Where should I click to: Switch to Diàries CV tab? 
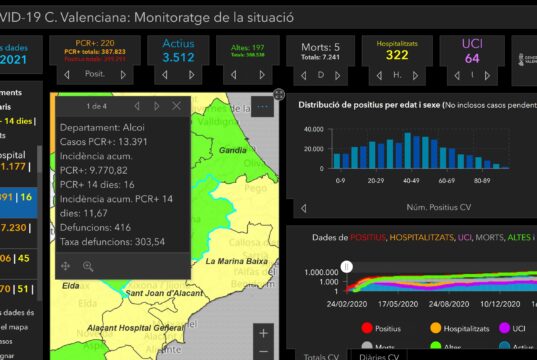(379, 356)
